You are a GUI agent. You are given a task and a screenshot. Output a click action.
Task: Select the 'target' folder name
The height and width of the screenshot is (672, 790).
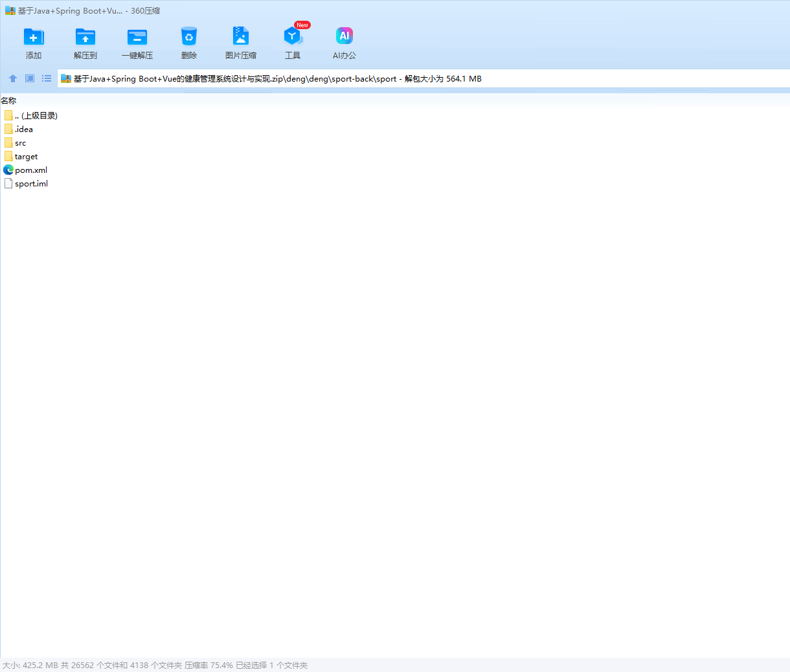coord(27,157)
